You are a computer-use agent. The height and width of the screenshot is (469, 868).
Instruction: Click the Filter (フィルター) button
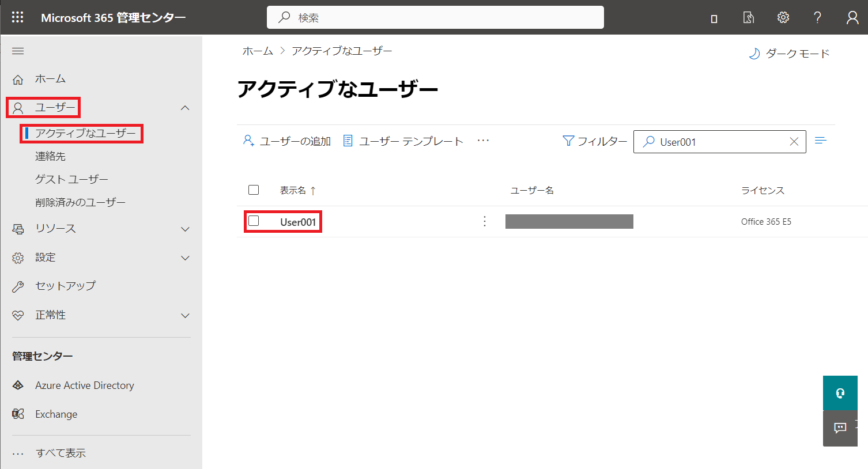595,141
